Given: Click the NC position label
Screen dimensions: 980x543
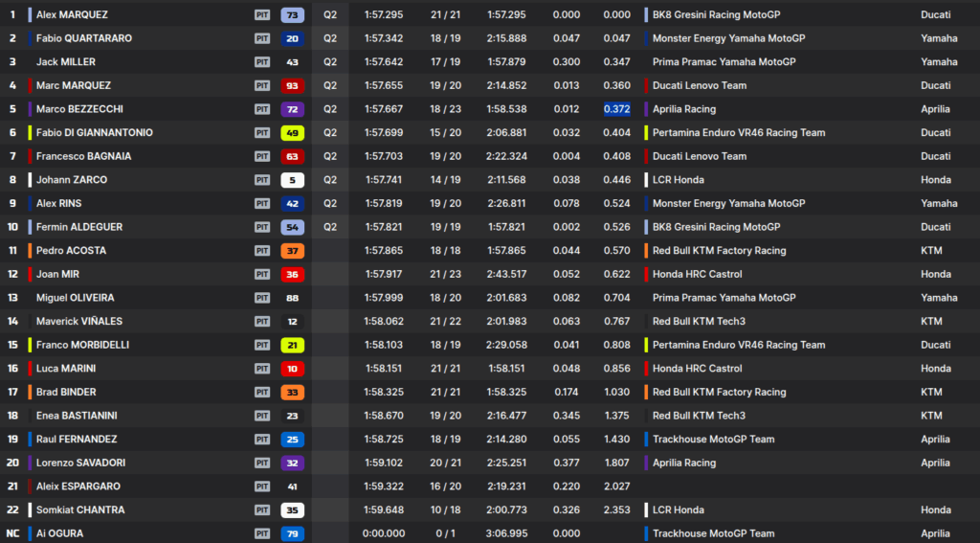Looking at the screenshot, I should (x=13, y=533).
